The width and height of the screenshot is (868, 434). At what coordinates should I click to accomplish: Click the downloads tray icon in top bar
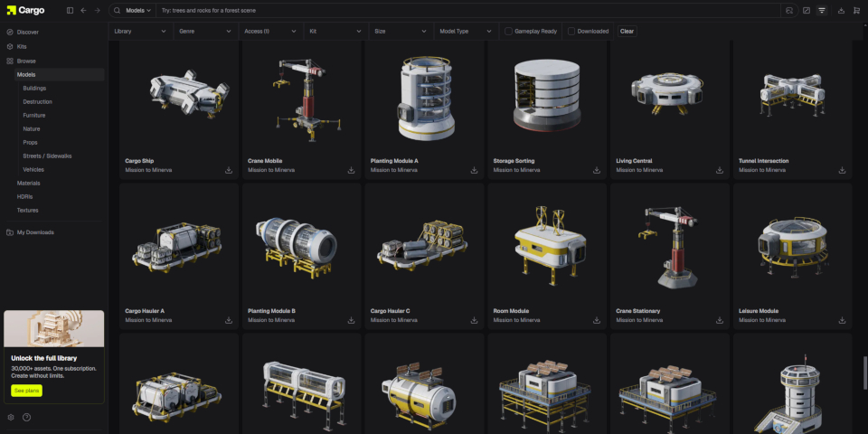[x=842, y=11]
